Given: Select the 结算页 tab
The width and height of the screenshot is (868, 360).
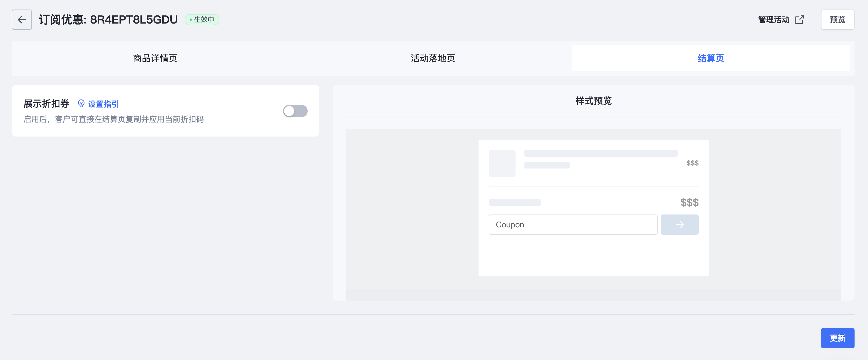Looking at the screenshot, I should point(711,58).
